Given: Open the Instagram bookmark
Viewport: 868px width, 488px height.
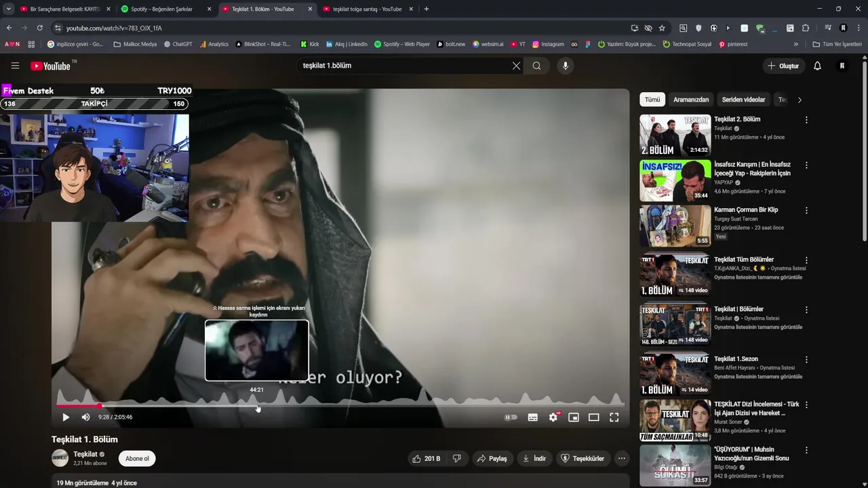Looking at the screenshot, I should (x=548, y=44).
